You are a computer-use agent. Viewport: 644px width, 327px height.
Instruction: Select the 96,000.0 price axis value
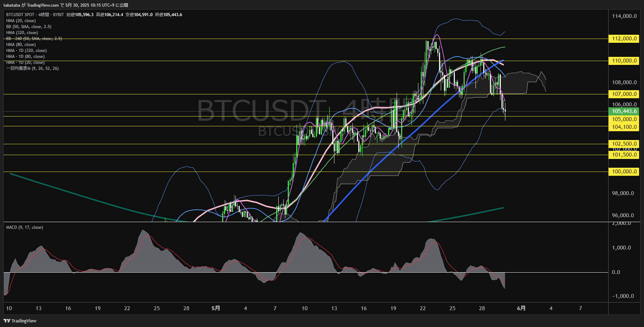click(623, 215)
